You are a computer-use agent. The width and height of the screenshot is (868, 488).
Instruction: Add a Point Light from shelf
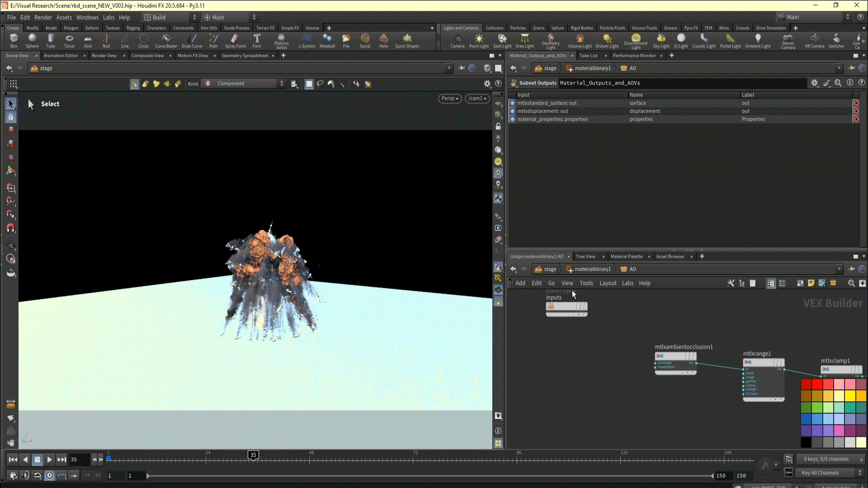(479, 41)
